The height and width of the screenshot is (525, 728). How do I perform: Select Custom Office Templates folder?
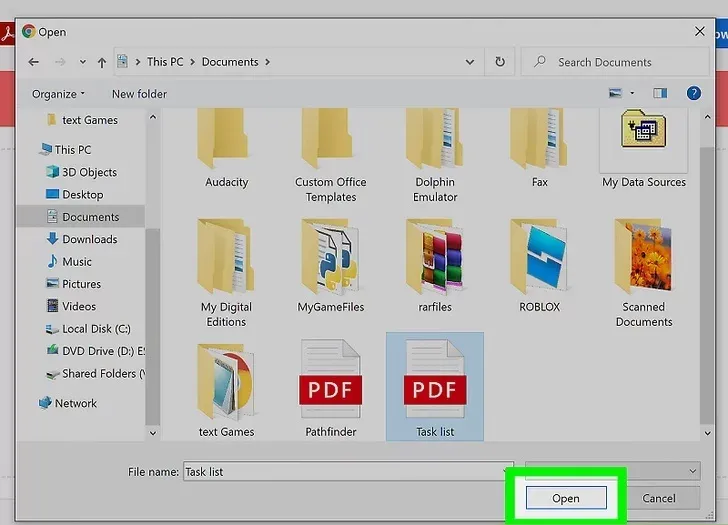pos(331,156)
